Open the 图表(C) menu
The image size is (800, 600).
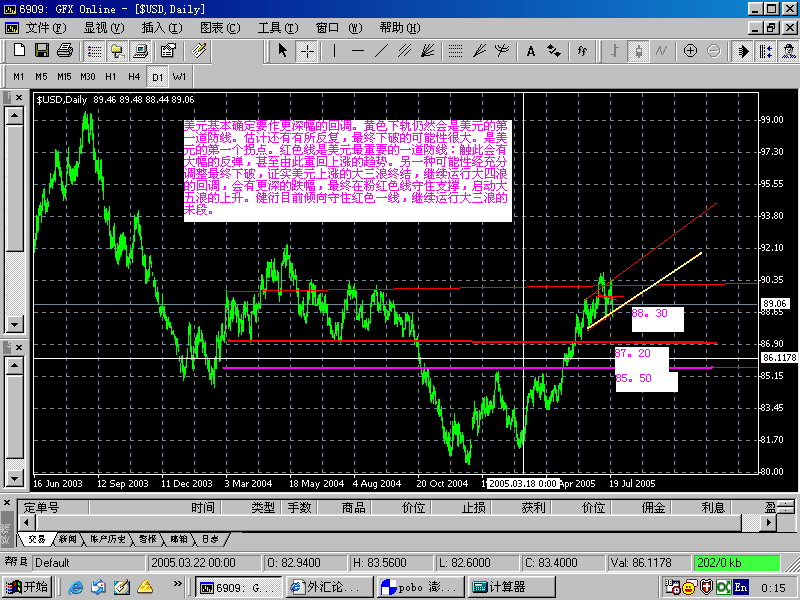point(220,28)
